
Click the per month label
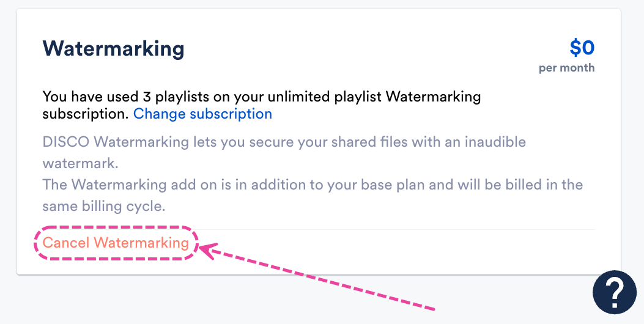tap(566, 68)
